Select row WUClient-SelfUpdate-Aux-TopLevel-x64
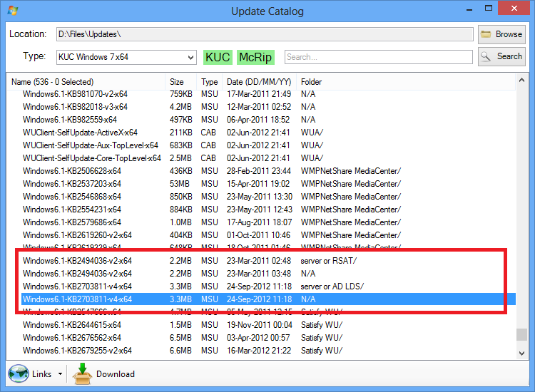Screen dimensions: 535x392 pyautogui.click(x=268, y=145)
